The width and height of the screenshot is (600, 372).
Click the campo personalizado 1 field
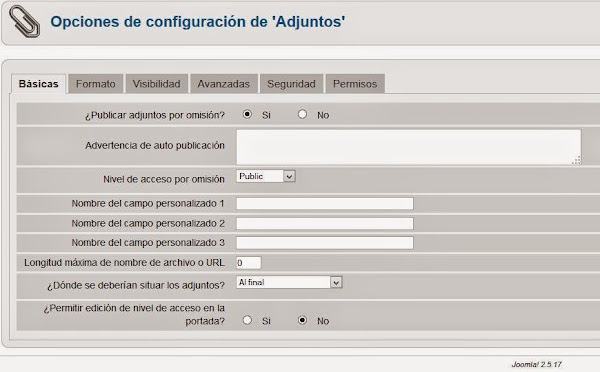[x=324, y=204]
